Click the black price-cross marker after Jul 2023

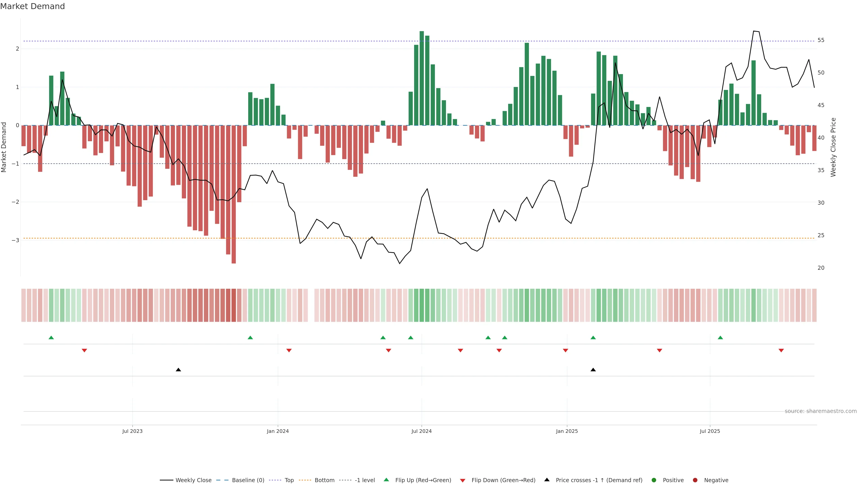178,370
